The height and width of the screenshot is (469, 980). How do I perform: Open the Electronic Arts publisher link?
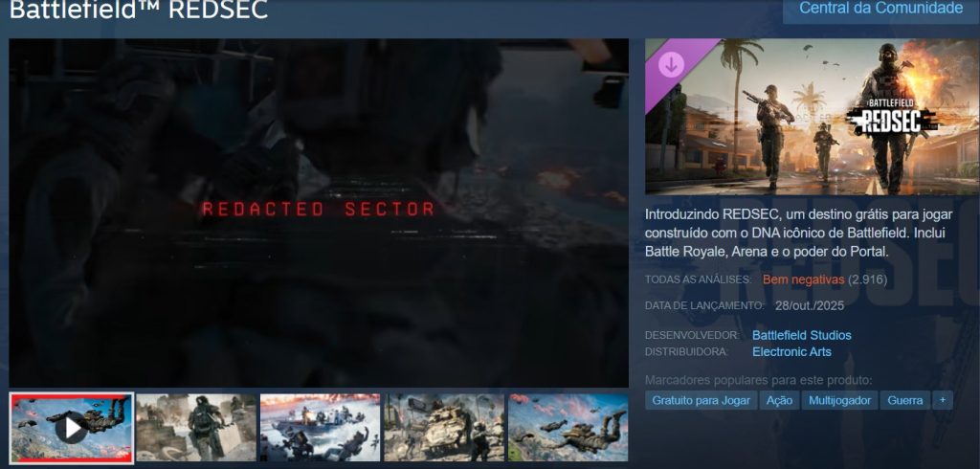click(x=791, y=351)
